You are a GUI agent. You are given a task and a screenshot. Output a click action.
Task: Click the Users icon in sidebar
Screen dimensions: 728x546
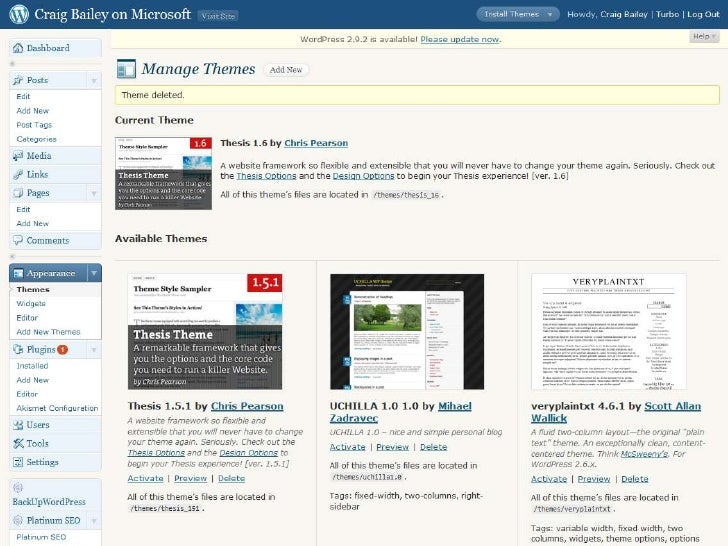(x=18, y=424)
